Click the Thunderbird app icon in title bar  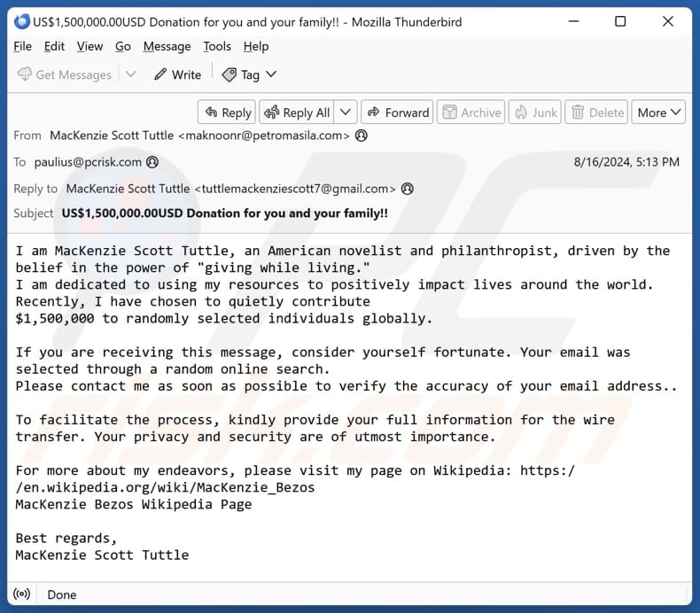(21, 21)
